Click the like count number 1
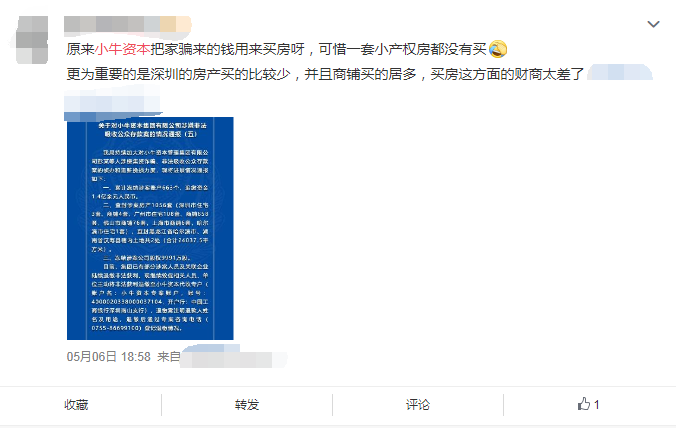 click(597, 405)
